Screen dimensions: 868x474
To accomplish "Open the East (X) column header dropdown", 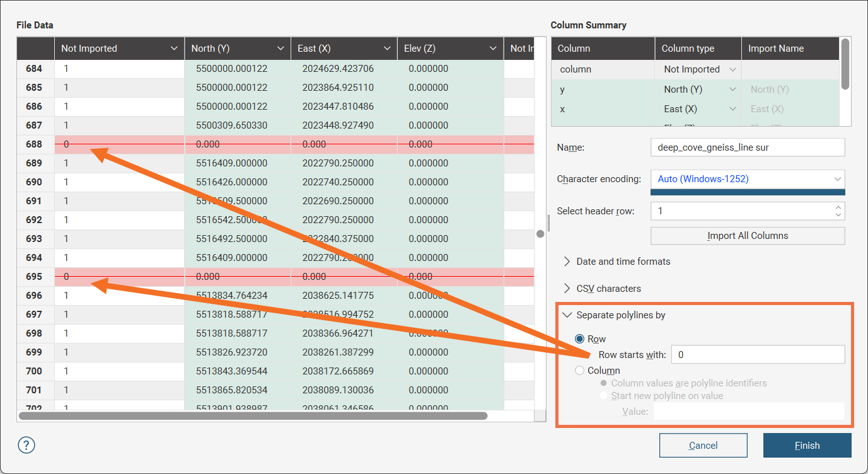I will coord(387,49).
